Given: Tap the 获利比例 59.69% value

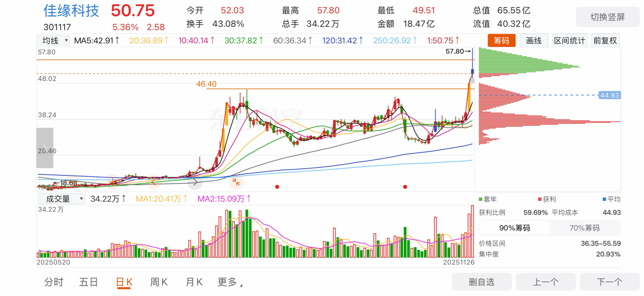Looking at the screenshot, I should 536,212.
